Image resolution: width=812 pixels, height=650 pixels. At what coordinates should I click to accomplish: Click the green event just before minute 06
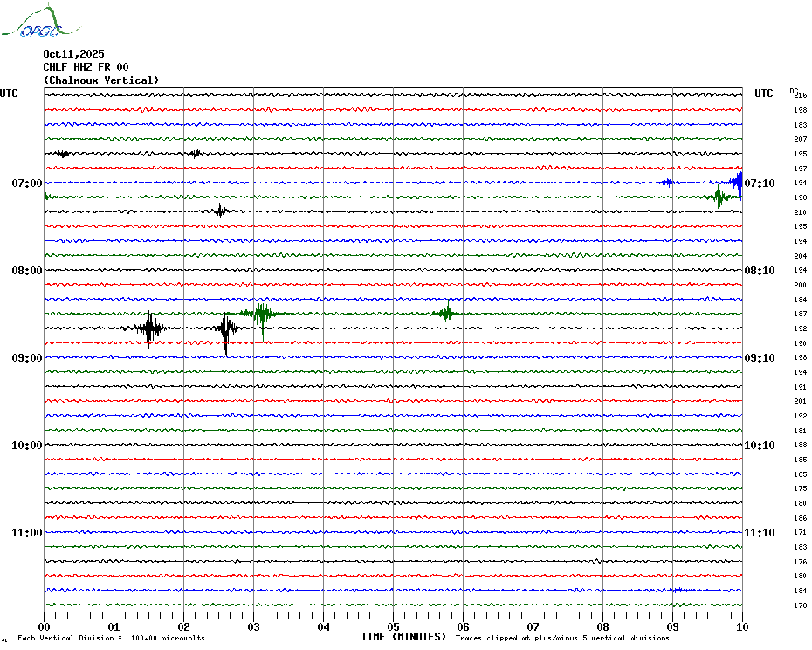[x=446, y=312]
